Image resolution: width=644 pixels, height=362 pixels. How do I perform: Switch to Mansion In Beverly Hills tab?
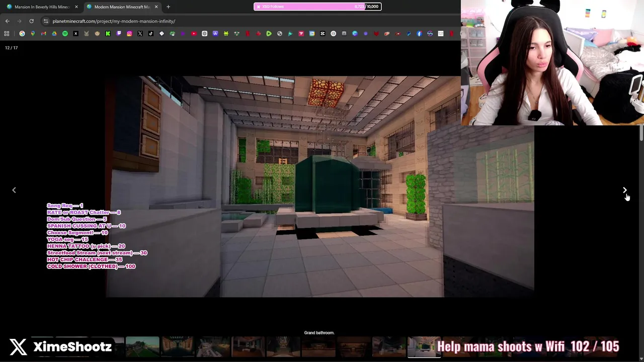(42, 7)
